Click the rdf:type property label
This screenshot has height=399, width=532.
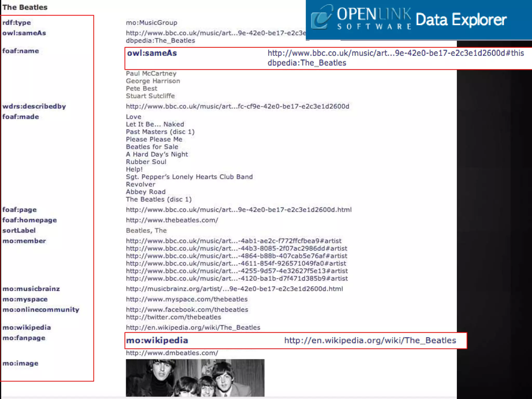pyautogui.click(x=16, y=23)
